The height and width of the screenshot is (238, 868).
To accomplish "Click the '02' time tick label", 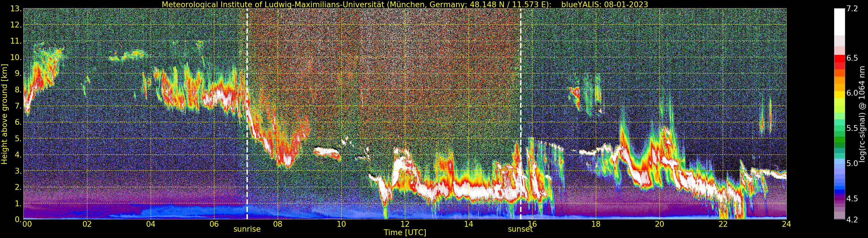I will pyautogui.click(x=87, y=224).
